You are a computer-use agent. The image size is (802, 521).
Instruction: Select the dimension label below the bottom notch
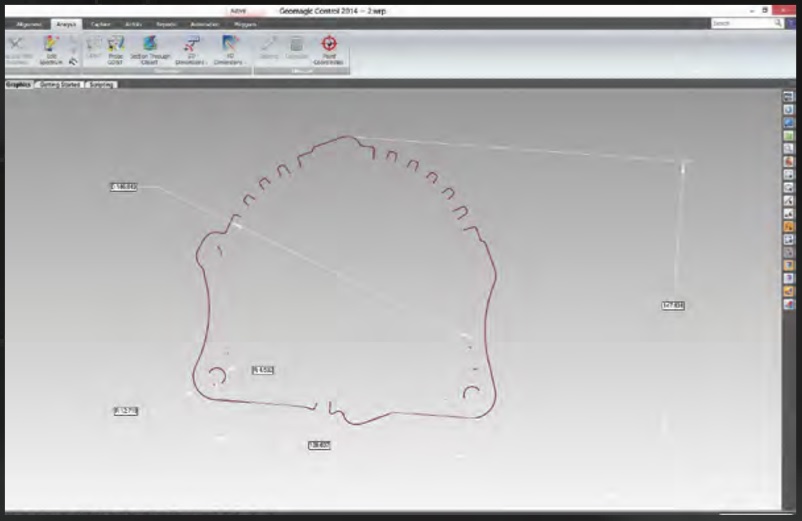tap(319, 444)
